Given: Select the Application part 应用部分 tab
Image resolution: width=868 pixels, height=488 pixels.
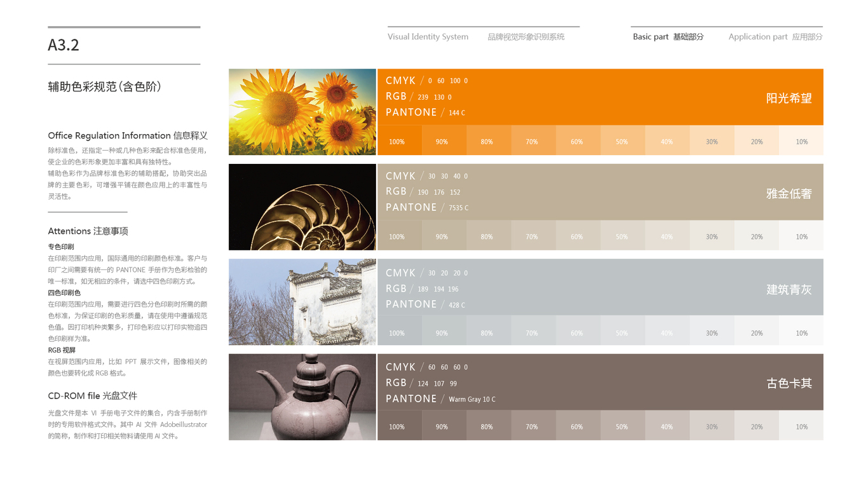Looking at the screenshot, I should [x=775, y=37].
